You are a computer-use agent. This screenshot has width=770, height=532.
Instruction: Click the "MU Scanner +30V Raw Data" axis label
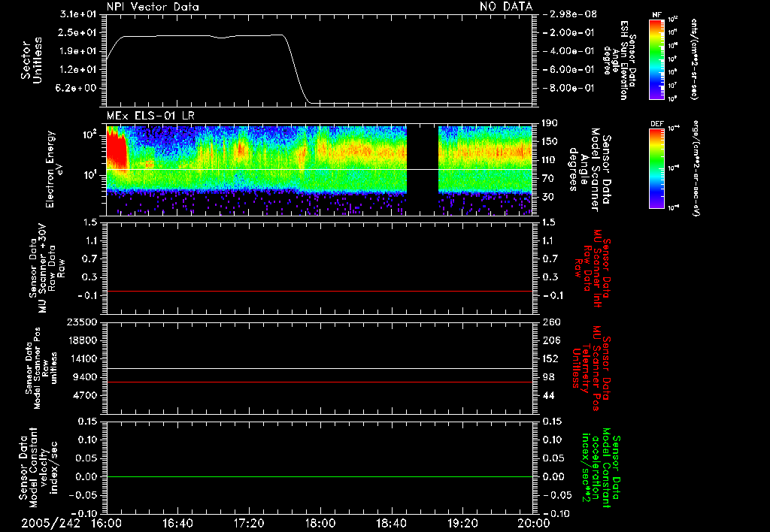pos(47,268)
